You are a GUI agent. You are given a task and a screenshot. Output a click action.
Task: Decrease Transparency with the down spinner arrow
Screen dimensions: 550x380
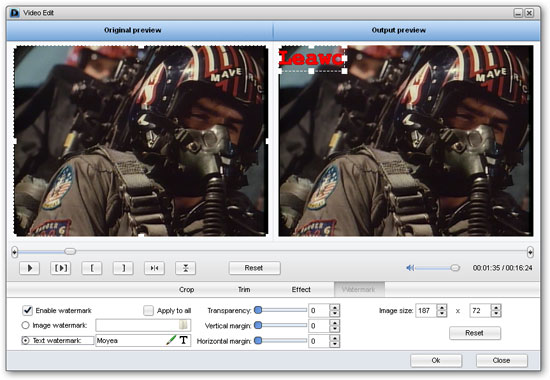pos(335,314)
